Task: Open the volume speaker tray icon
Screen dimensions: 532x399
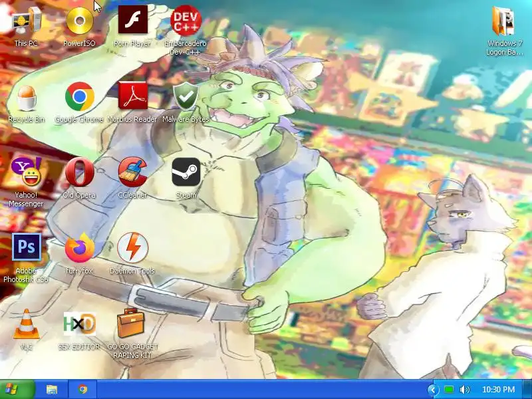Action: (x=464, y=390)
